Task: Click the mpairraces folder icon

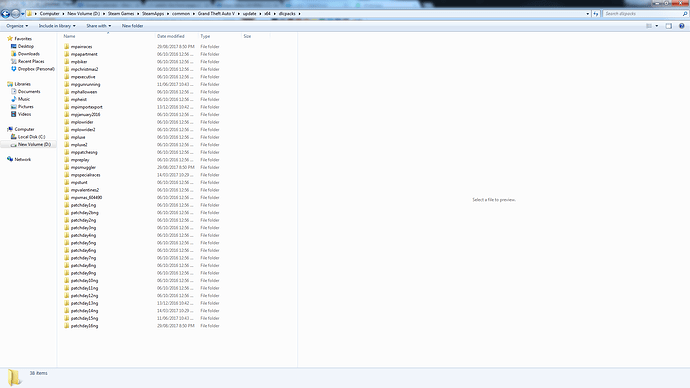Action: point(67,46)
